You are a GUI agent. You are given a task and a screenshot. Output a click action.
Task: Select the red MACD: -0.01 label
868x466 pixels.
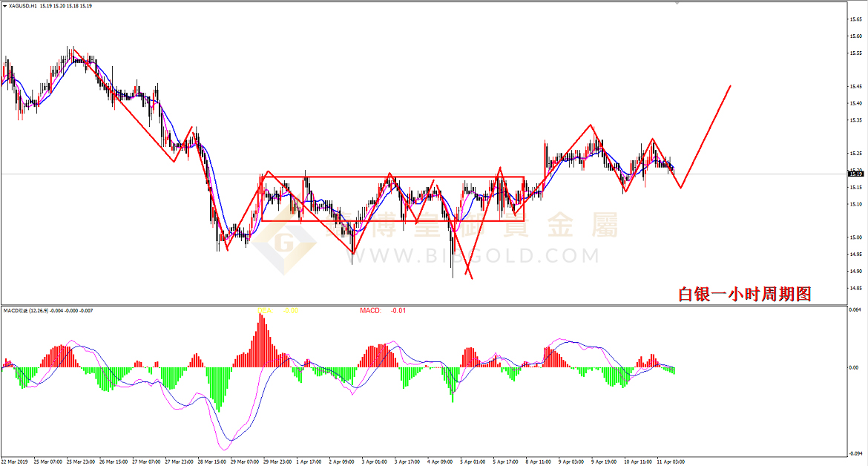383,310
